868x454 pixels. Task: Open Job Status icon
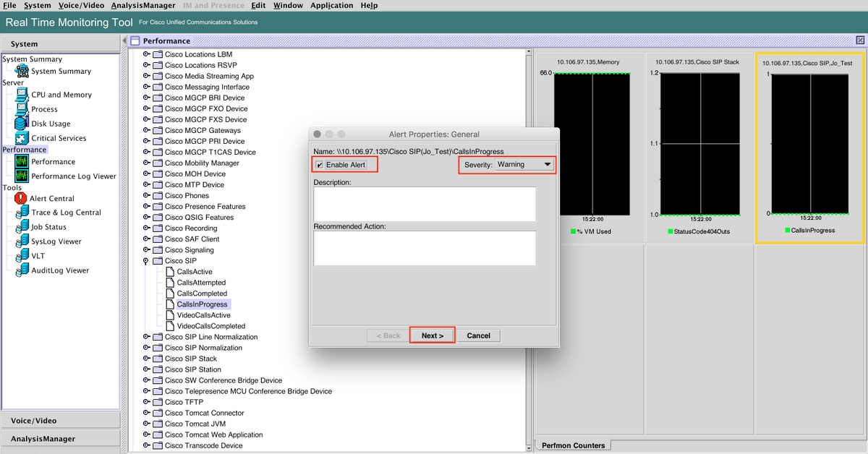pyautogui.click(x=22, y=227)
